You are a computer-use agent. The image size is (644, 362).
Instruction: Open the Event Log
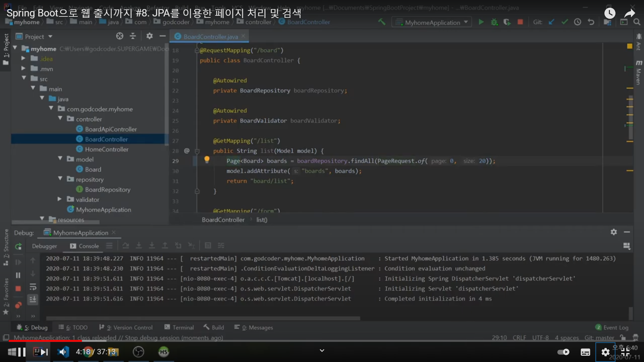[612, 327]
